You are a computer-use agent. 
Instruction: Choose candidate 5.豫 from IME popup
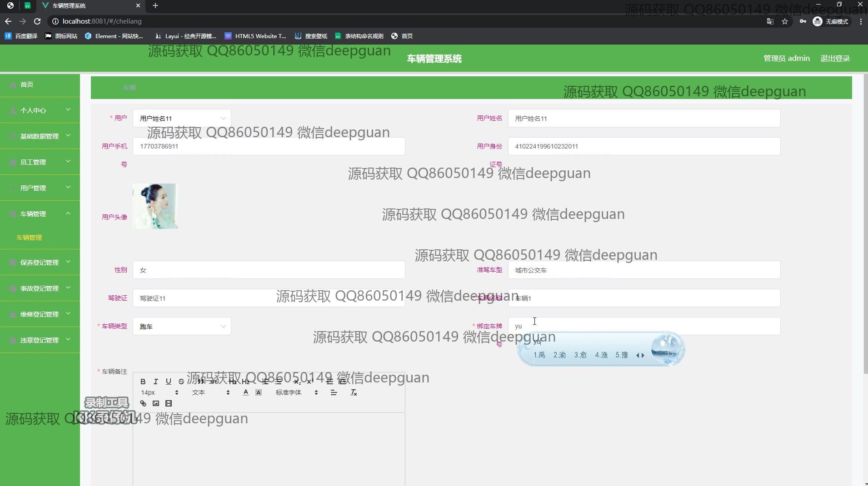point(621,355)
